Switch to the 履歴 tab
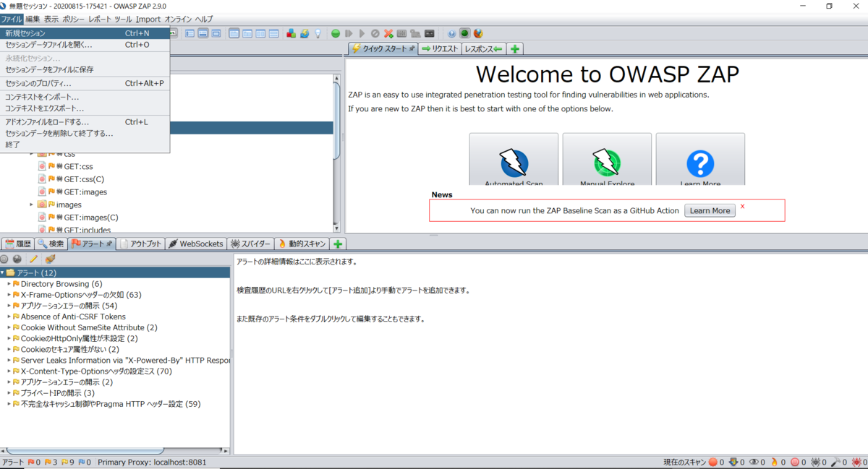 (x=17, y=244)
